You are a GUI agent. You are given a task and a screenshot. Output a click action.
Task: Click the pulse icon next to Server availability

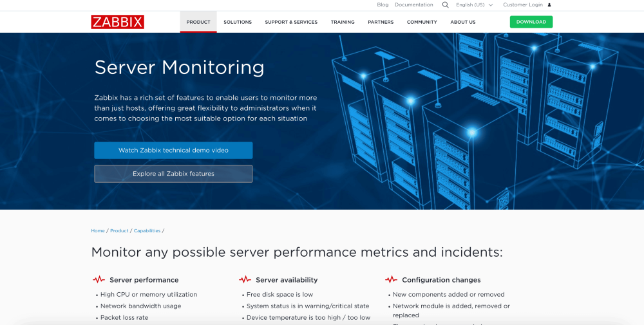coord(245,280)
